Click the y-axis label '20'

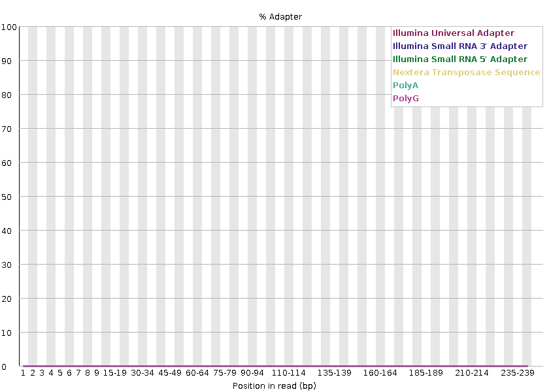click(x=7, y=299)
